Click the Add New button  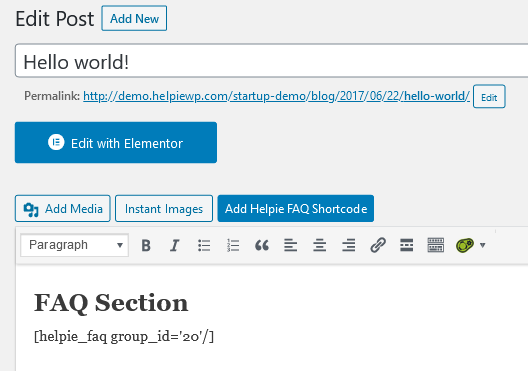(x=134, y=18)
